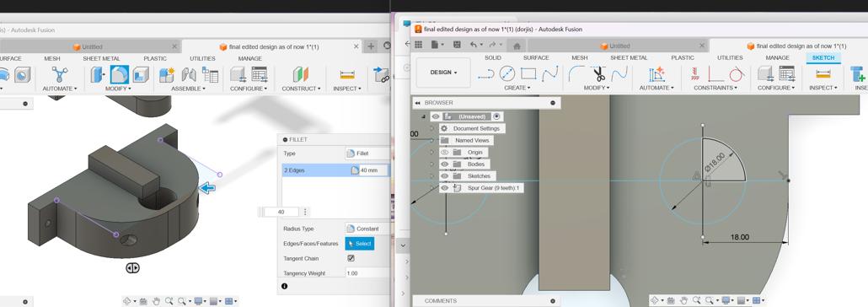
Task: Select the Press Pull tool icon
Action: (x=98, y=74)
